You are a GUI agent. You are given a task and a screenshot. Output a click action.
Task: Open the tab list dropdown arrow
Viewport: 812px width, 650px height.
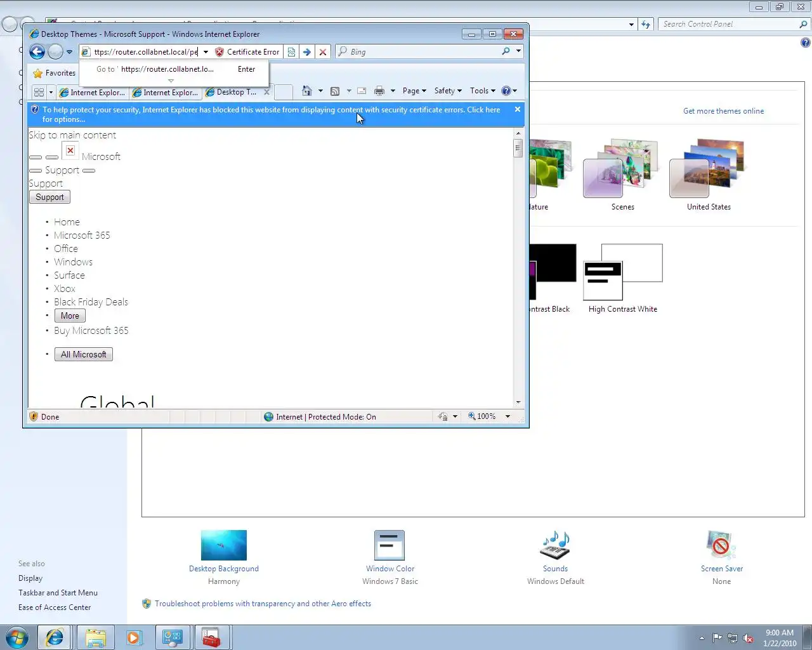(51, 93)
